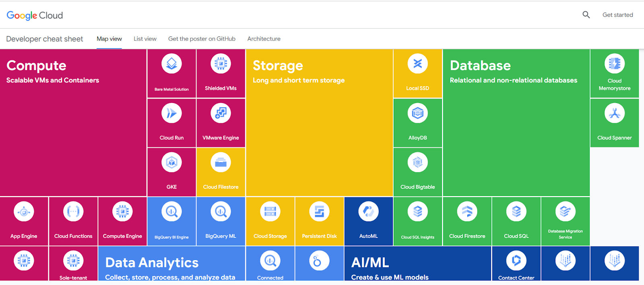The width and height of the screenshot is (644, 285).
Task: Click the VMware Engine icon
Action: coord(221,113)
